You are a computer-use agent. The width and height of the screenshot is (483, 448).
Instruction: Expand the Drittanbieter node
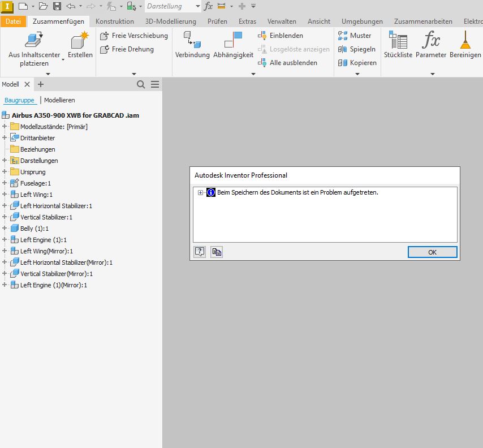pos(5,137)
